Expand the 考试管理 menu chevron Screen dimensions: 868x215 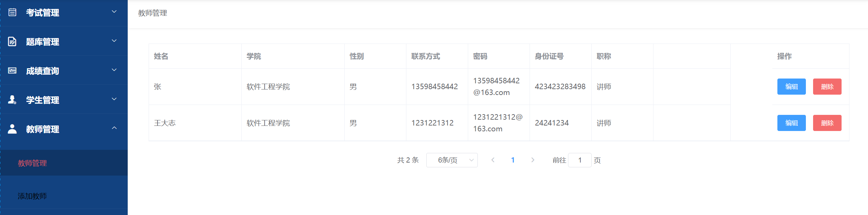coord(114,12)
